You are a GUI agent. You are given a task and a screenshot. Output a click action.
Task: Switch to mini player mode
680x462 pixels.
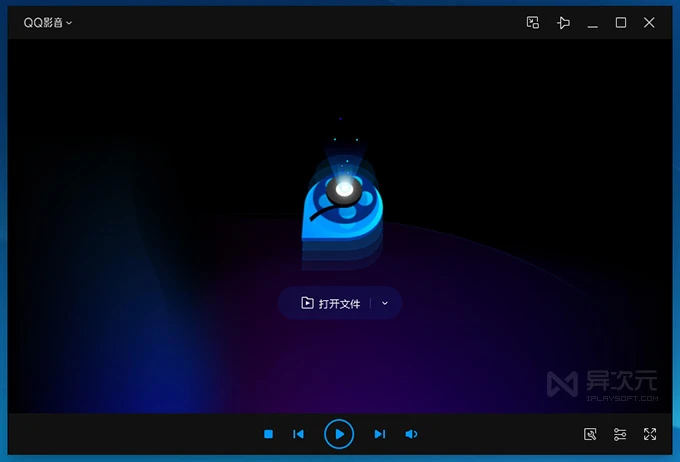tap(533, 22)
